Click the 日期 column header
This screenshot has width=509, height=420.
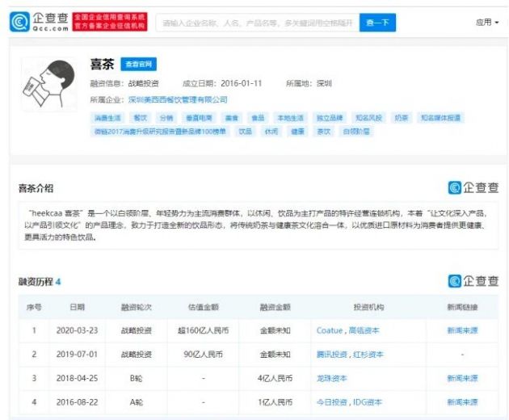pos(78,307)
